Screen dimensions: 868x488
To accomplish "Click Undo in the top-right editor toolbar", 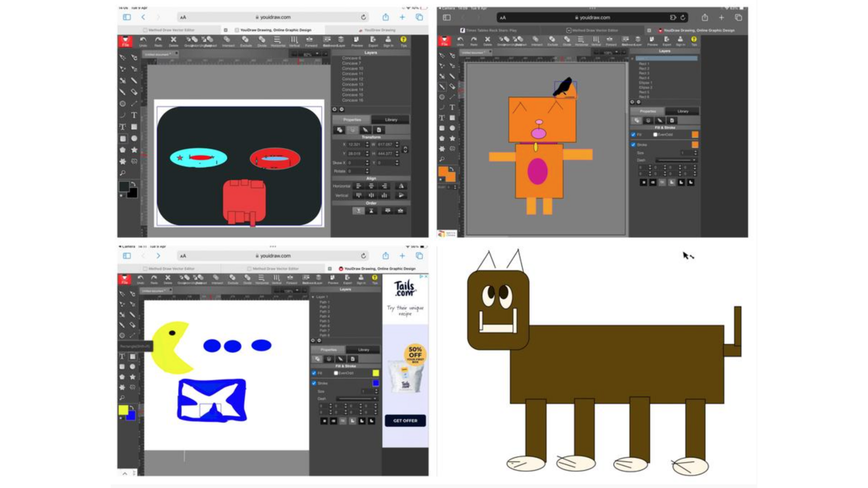I will (x=460, y=40).
